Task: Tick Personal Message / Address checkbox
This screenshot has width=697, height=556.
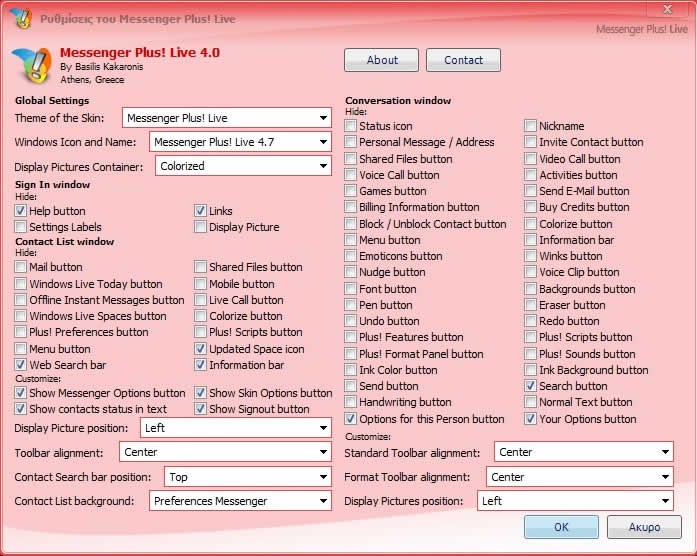Action: pyautogui.click(x=350, y=142)
